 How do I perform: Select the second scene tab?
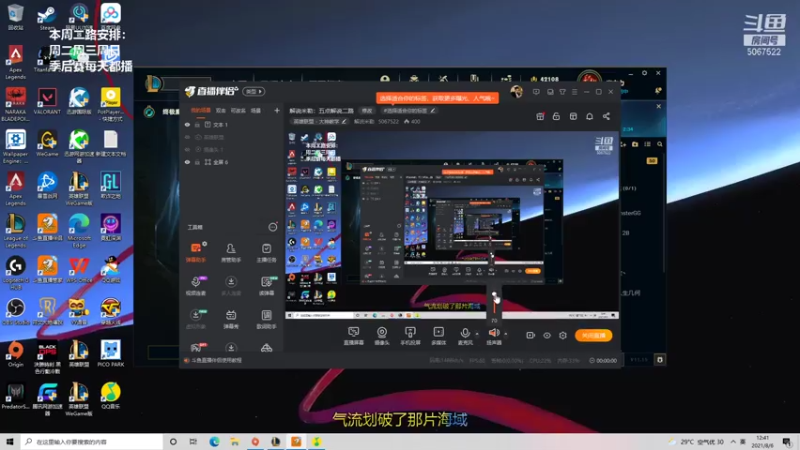pos(220,110)
